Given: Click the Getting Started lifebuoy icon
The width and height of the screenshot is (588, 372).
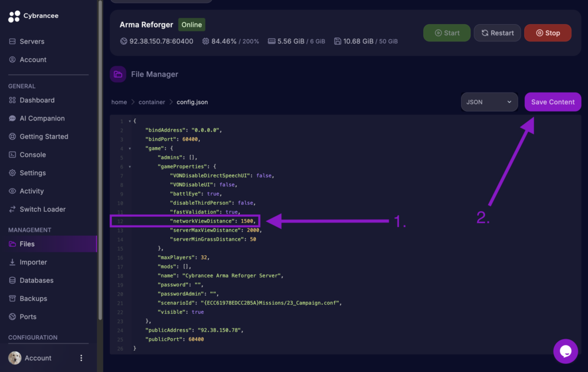Looking at the screenshot, I should click(13, 136).
